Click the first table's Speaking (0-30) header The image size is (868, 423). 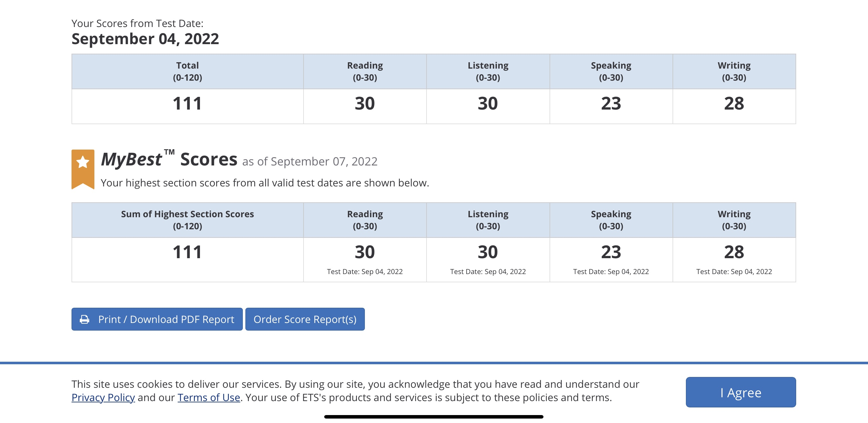[611, 71]
